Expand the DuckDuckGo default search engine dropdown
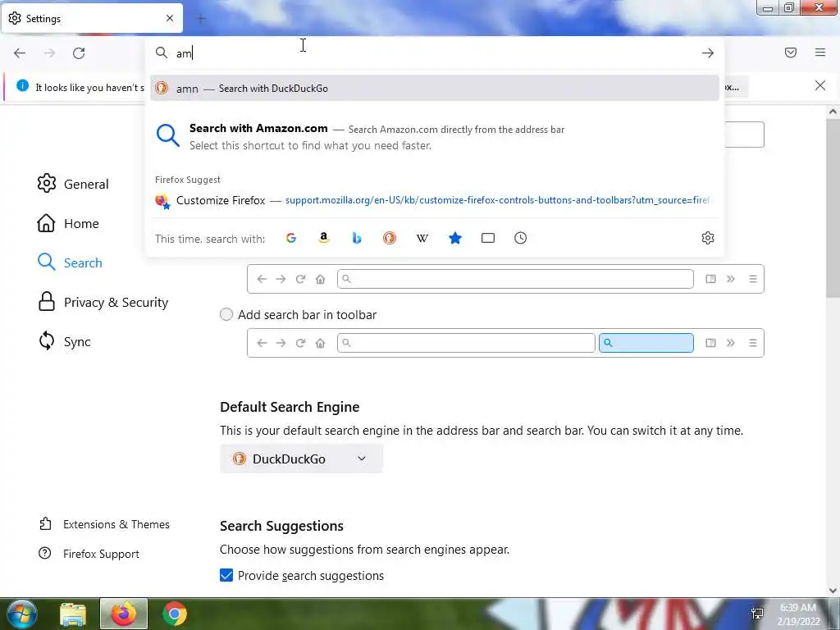This screenshot has width=840, height=630. (301, 459)
